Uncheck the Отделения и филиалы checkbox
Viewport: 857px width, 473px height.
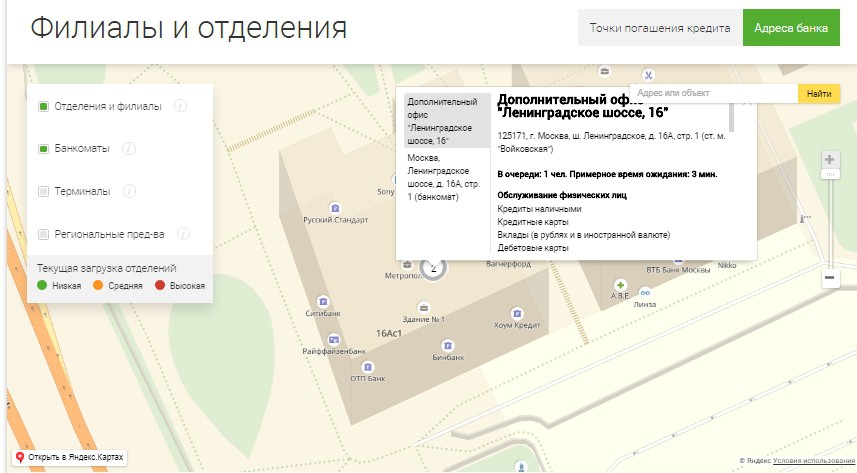click(43, 107)
